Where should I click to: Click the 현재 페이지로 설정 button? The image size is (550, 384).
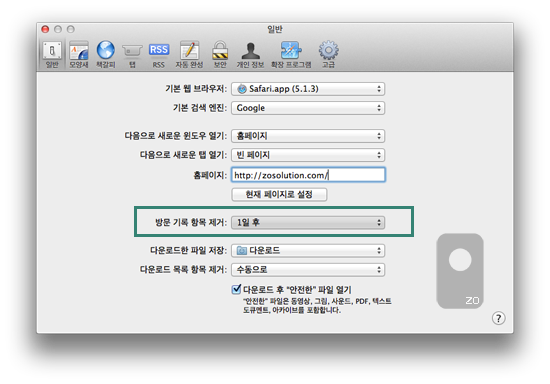click(279, 194)
